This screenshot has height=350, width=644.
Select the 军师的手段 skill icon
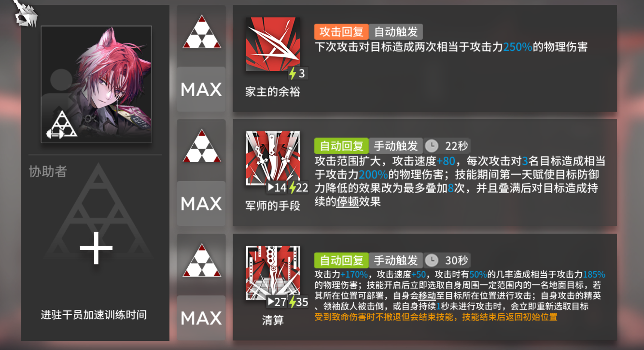pyautogui.click(x=273, y=158)
